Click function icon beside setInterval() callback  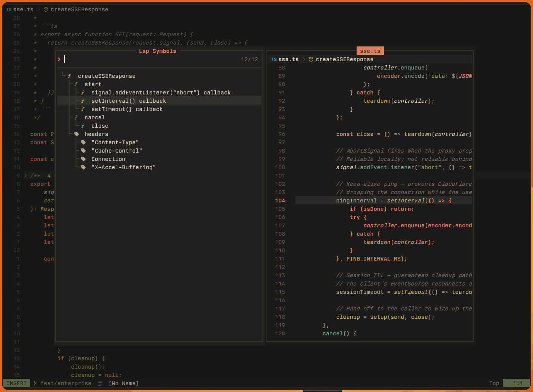(83, 101)
